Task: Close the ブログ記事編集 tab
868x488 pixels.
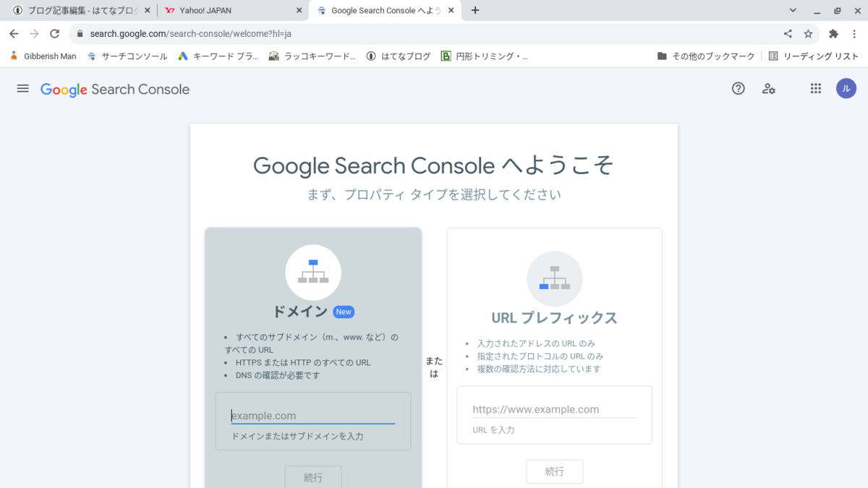Action: [148, 11]
